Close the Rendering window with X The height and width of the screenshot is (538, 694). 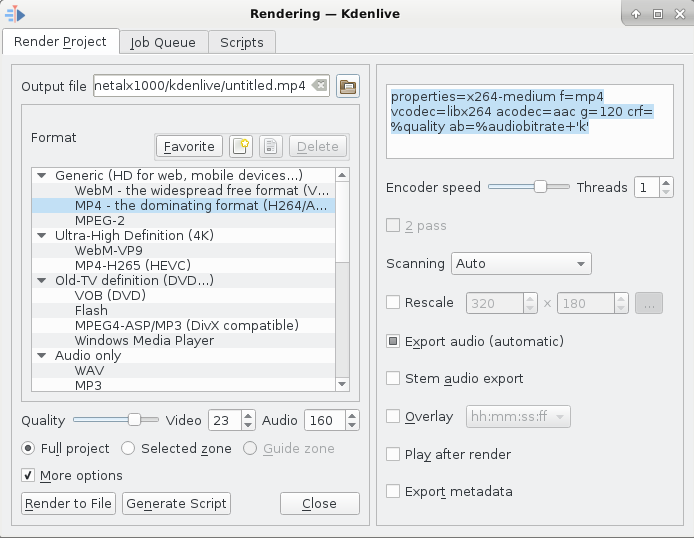coord(680,14)
